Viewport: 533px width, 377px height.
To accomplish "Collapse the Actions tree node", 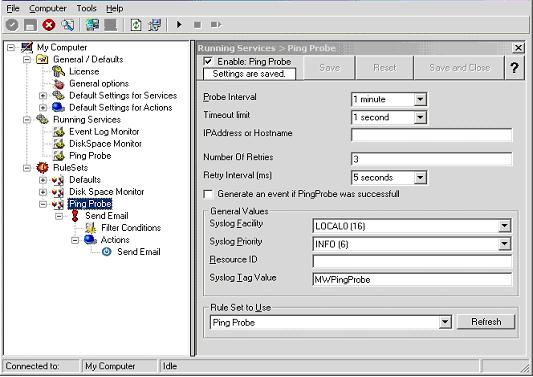I will pyautogui.click(x=75, y=240).
